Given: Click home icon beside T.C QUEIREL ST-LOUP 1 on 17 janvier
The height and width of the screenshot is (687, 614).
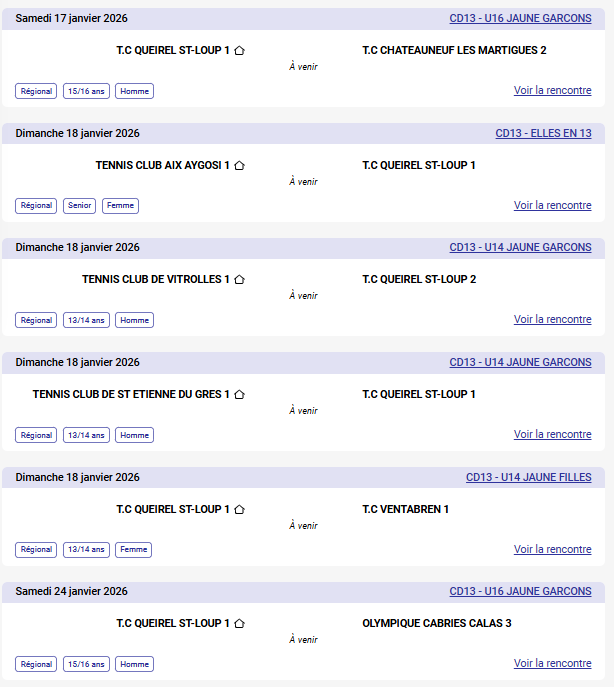Looking at the screenshot, I should tap(239, 50).
